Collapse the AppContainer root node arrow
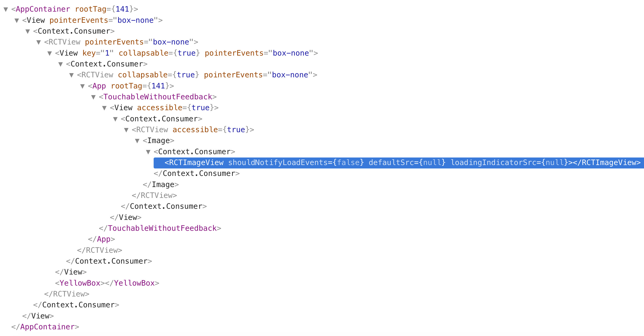Screen dimensions: 644x336 6,9
